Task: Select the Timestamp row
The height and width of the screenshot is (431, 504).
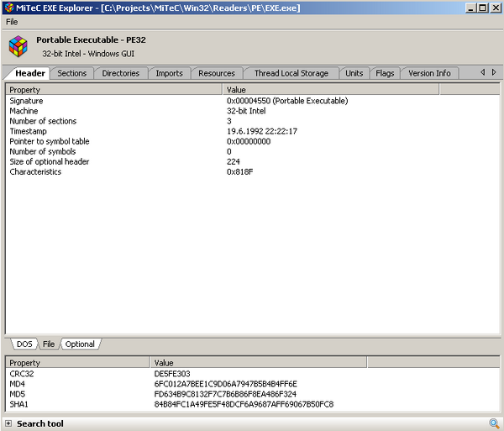Action: 252,131
